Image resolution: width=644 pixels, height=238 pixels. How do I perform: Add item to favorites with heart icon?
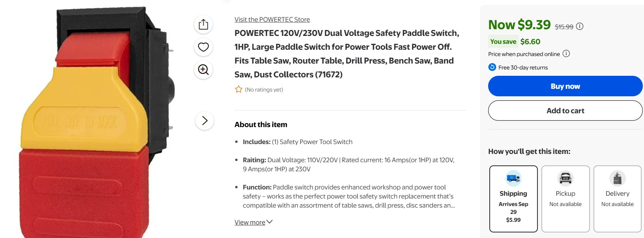[x=203, y=47]
